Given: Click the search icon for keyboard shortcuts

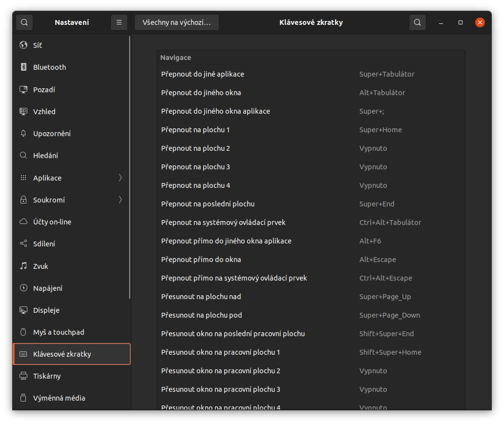Looking at the screenshot, I should pos(417,22).
